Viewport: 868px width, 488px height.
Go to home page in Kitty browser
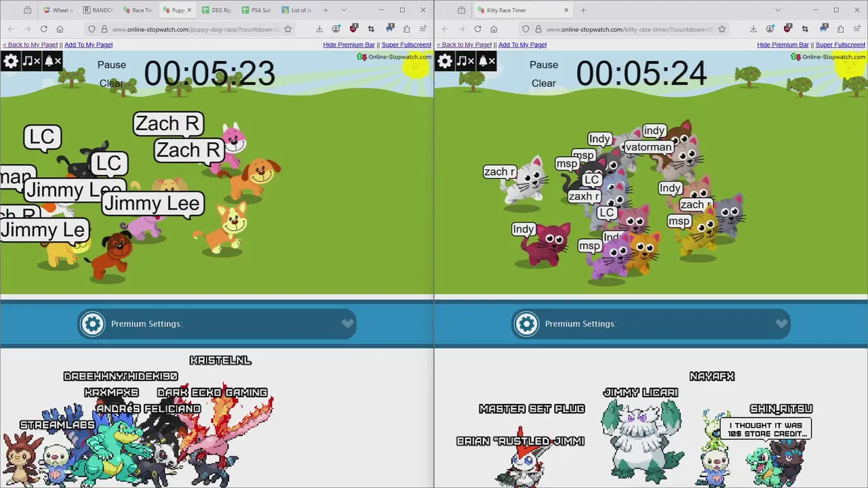click(494, 29)
